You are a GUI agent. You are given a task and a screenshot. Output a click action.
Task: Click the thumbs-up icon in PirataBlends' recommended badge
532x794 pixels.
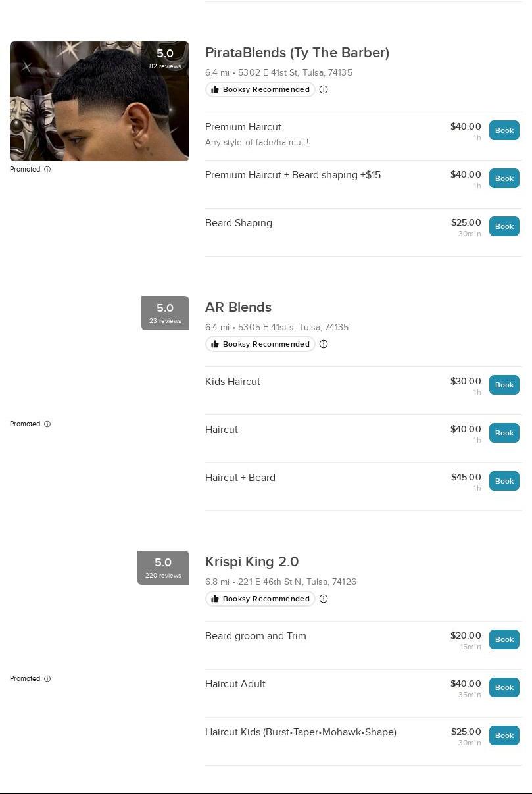[215, 89]
